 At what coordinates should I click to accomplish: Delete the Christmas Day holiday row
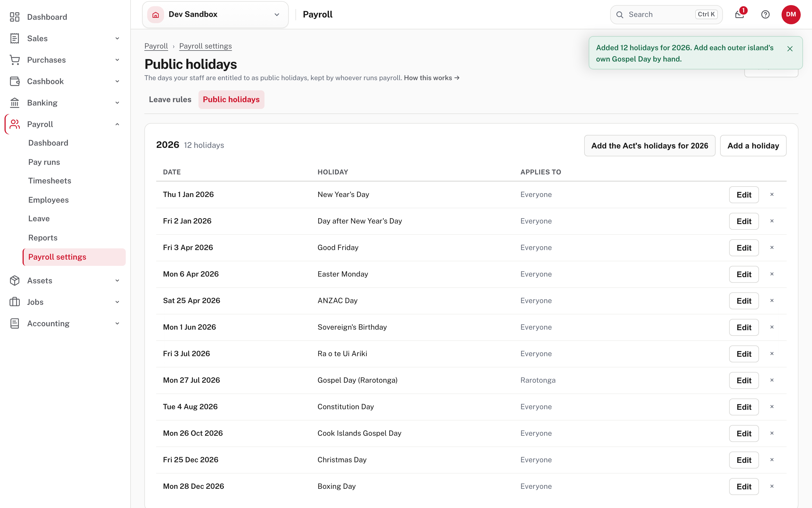(x=772, y=460)
